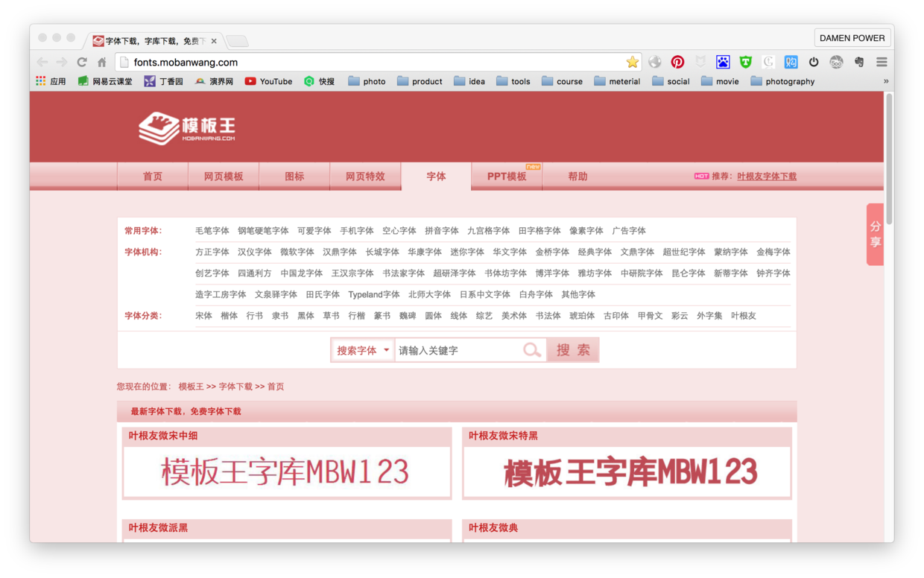The width and height of the screenshot is (924, 578).
Task: Open the 搜索字体 dropdown
Action: click(x=363, y=350)
